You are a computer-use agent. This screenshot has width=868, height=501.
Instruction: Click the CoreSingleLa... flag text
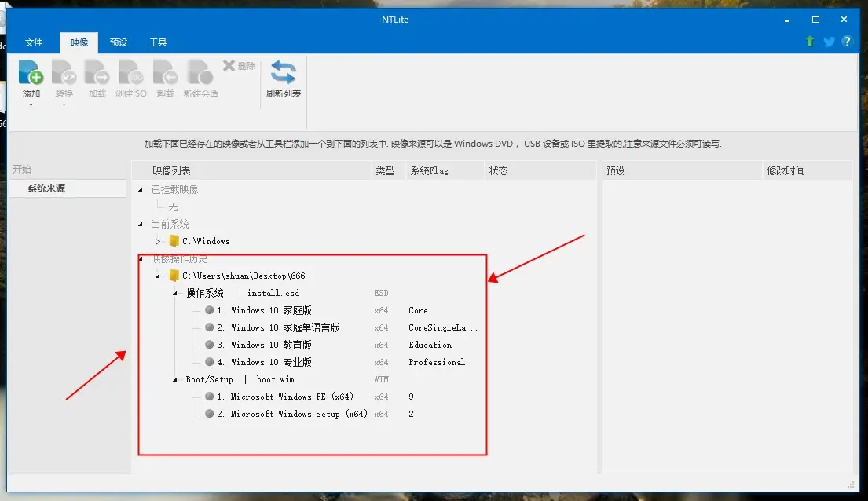point(443,327)
